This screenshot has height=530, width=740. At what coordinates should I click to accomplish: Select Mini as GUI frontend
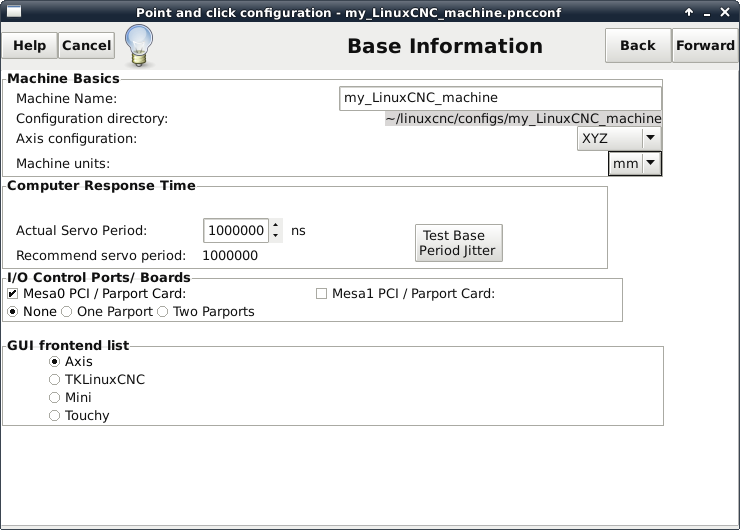click(x=55, y=397)
